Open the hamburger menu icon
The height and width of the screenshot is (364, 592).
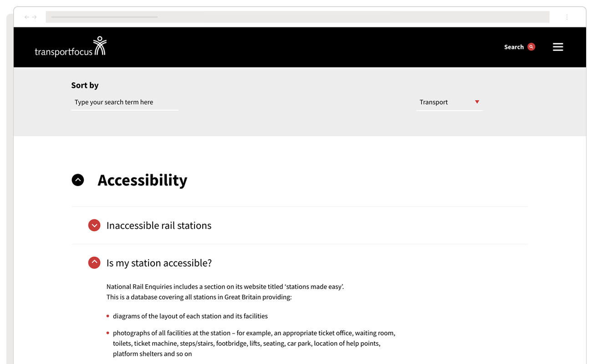[558, 47]
